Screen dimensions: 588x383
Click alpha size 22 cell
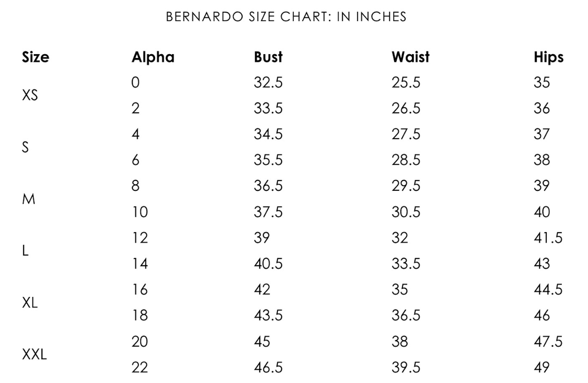click(x=139, y=367)
